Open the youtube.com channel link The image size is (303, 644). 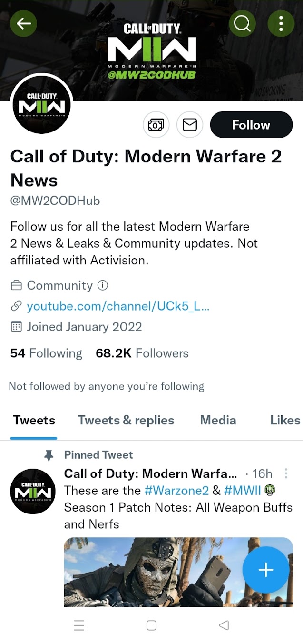tap(118, 306)
